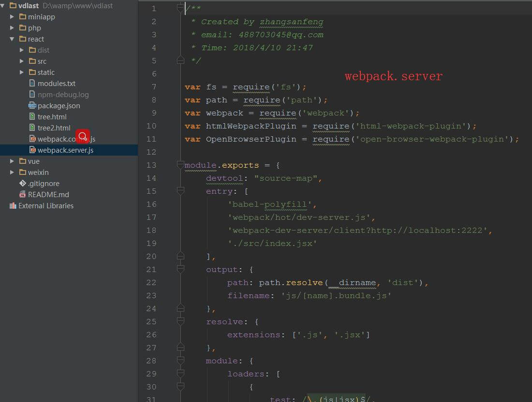Click the src folder icon
The height and width of the screenshot is (402, 532).
click(32, 61)
